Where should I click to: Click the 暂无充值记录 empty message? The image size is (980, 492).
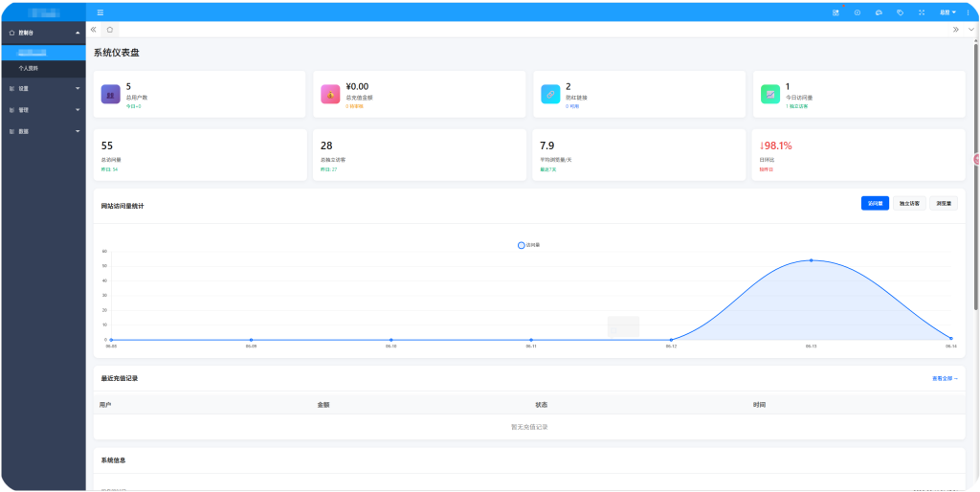(x=528, y=427)
